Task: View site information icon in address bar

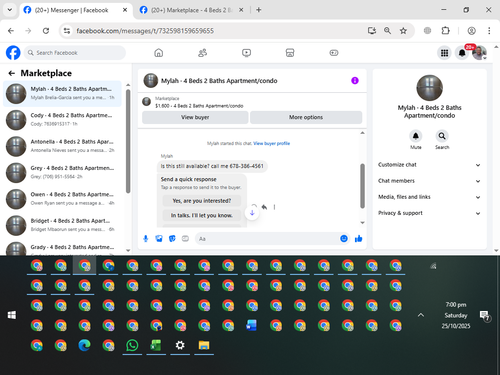Action: (67, 31)
